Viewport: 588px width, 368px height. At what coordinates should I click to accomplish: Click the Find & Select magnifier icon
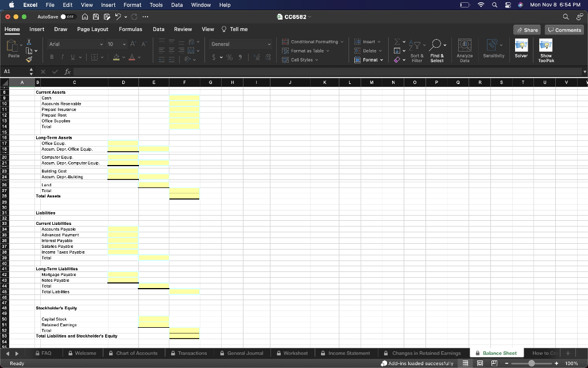pyautogui.click(x=435, y=45)
